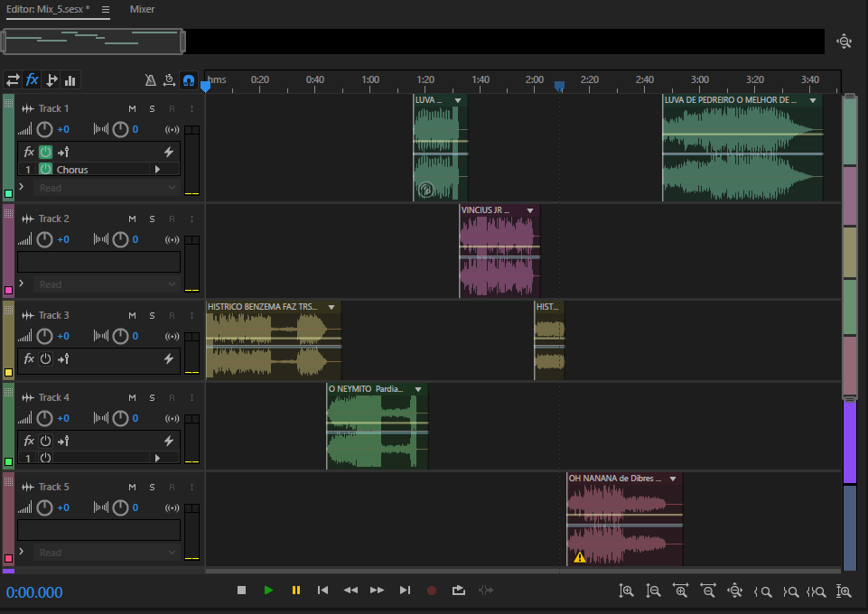The image size is (868, 614).
Task: Open Chorus effect slot arrow menu
Action: point(158,170)
